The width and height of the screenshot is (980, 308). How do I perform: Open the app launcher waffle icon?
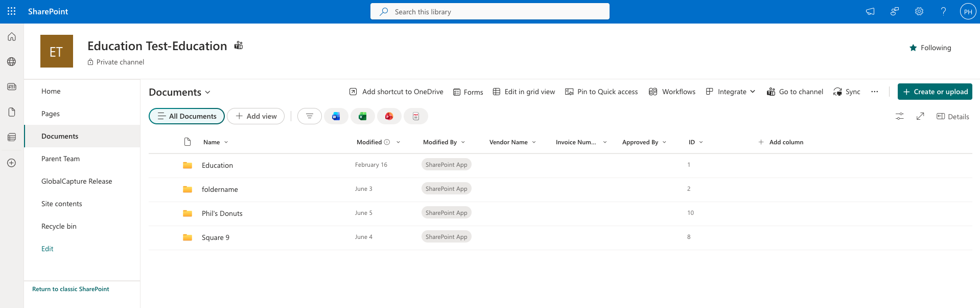tap(11, 11)
